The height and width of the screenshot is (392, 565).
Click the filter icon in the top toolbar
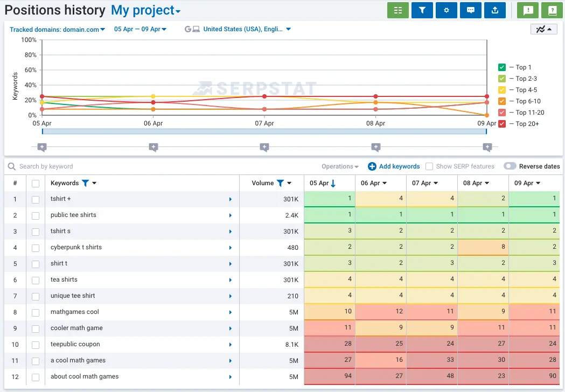point(422,10)
